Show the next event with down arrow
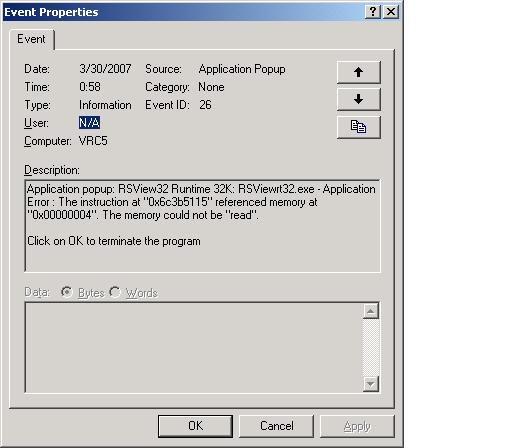This screenshot has height=448, width=512. 358,99
